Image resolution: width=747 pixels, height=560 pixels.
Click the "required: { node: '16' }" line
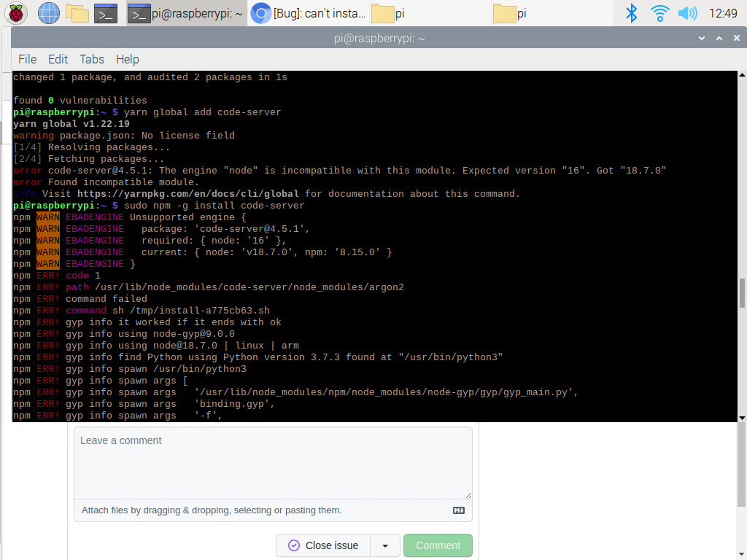point(150,241)
